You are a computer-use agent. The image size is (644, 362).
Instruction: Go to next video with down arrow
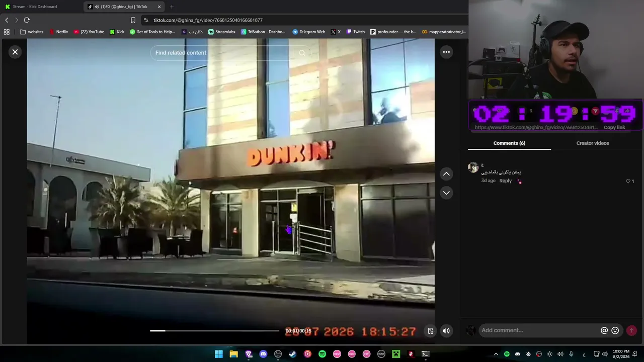click(x=446, y=193)
